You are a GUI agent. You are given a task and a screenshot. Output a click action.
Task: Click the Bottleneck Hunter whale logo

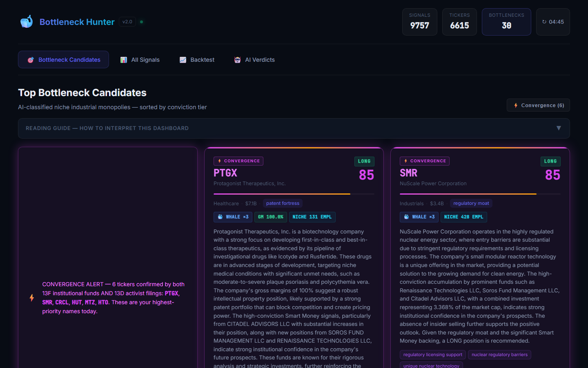pyautogui.click(x=27, y=22)
